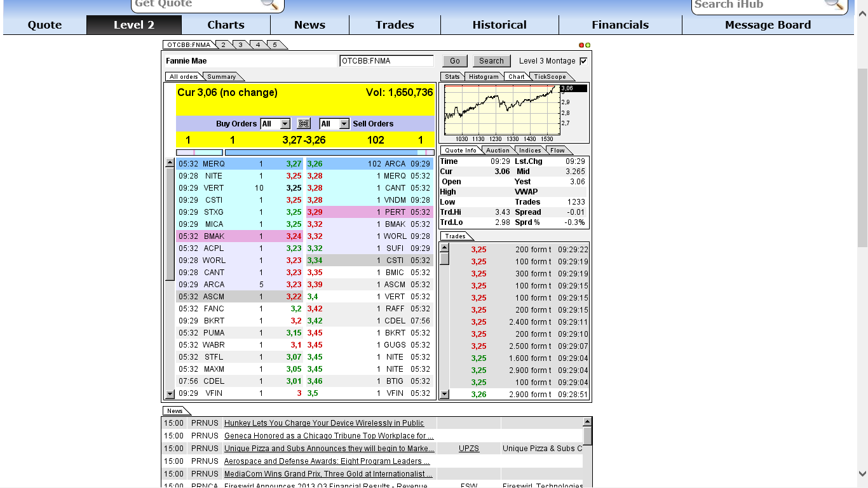Open the Geneca Chicago Tribune news link
Screen dimensions: 868x488
tap(329, 436)
